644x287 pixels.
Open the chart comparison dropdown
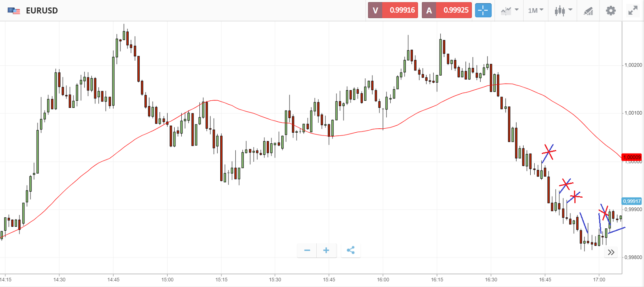[x=509, y=11]
